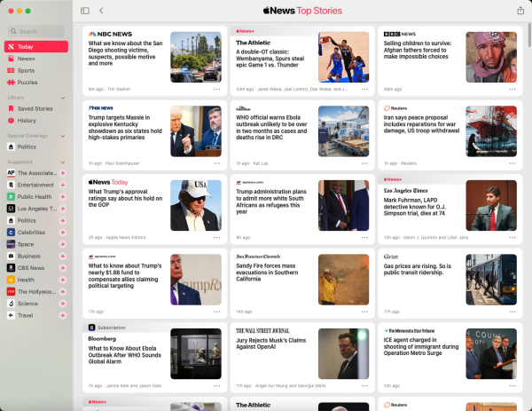Toggle the sidebar with the toolbar icon
Image resolution: width=532 pixels, height=411 pixels.
[x=85, y=11]
